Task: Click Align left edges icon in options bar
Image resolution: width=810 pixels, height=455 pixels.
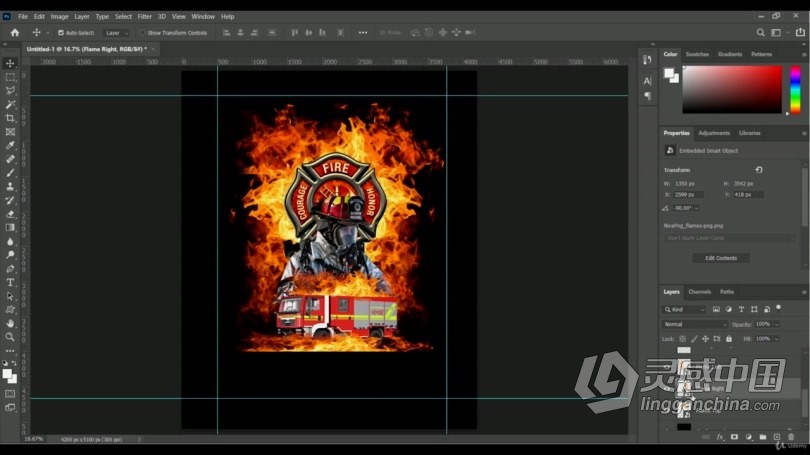Action: [x=226, y=33]
